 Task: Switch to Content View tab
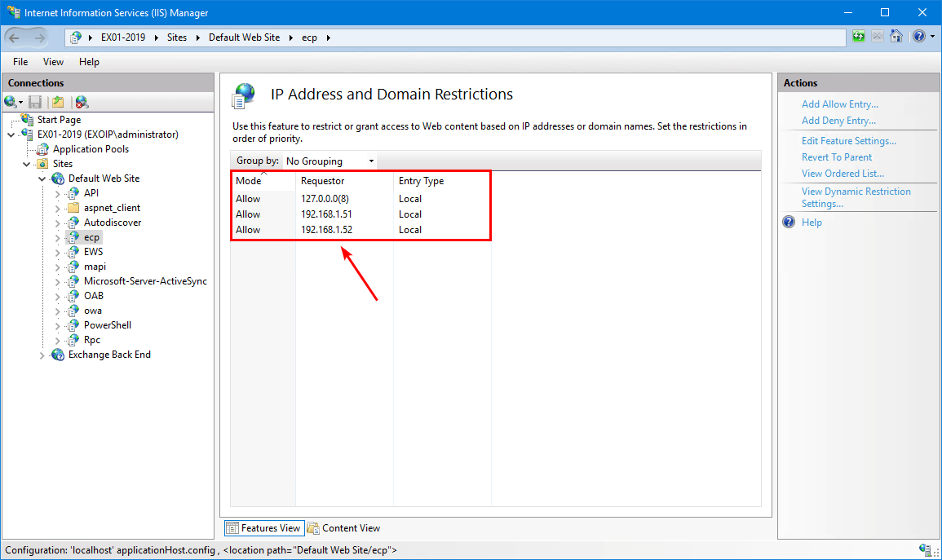(344, 528)
